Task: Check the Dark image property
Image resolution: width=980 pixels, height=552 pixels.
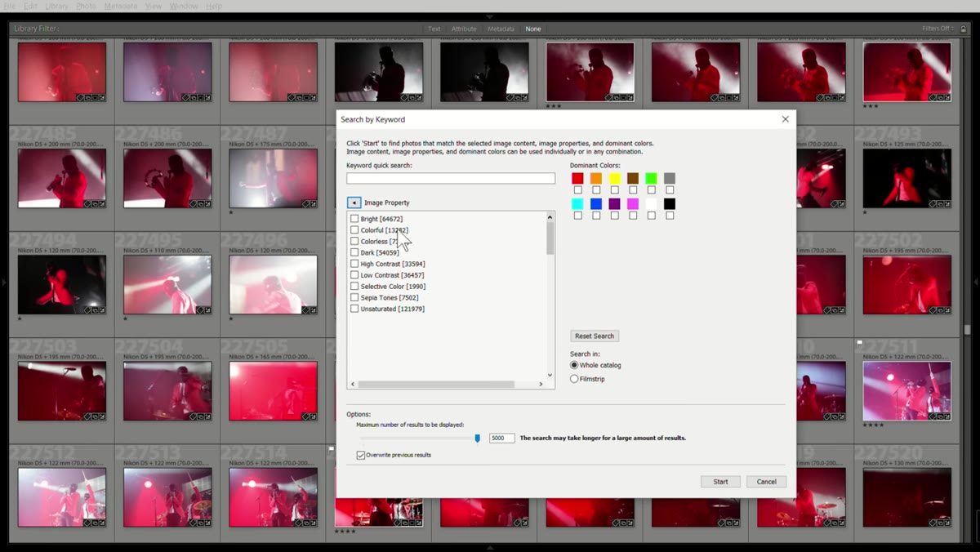Action: (354, 253)
